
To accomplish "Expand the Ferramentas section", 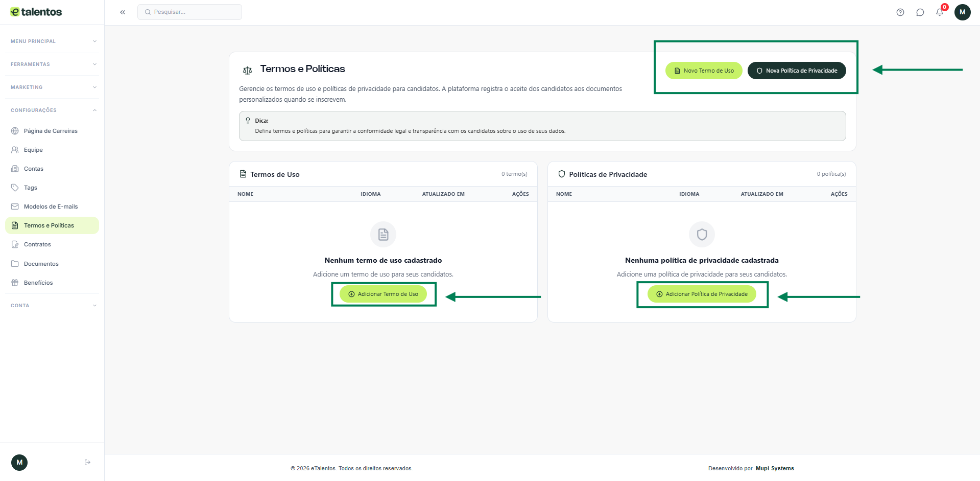I will 52,64.
